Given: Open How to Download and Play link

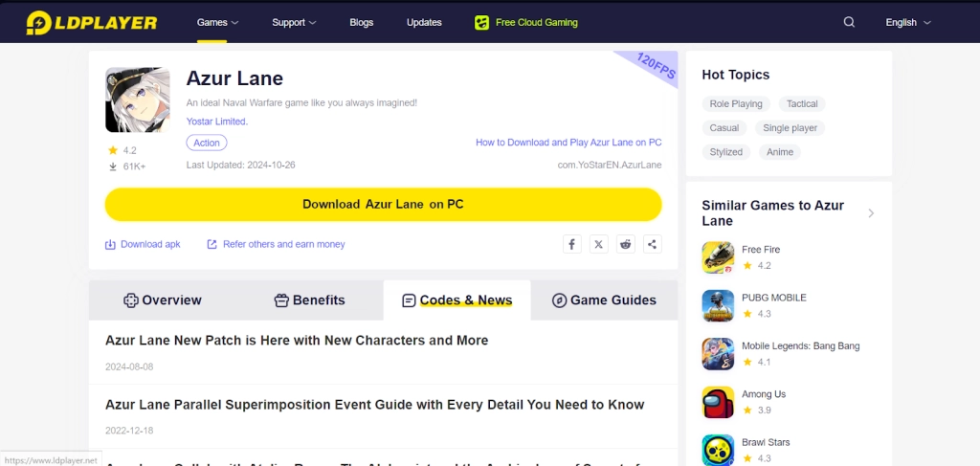Looking at the screenshot, I should pyautogui.click(x=568, y=143).
